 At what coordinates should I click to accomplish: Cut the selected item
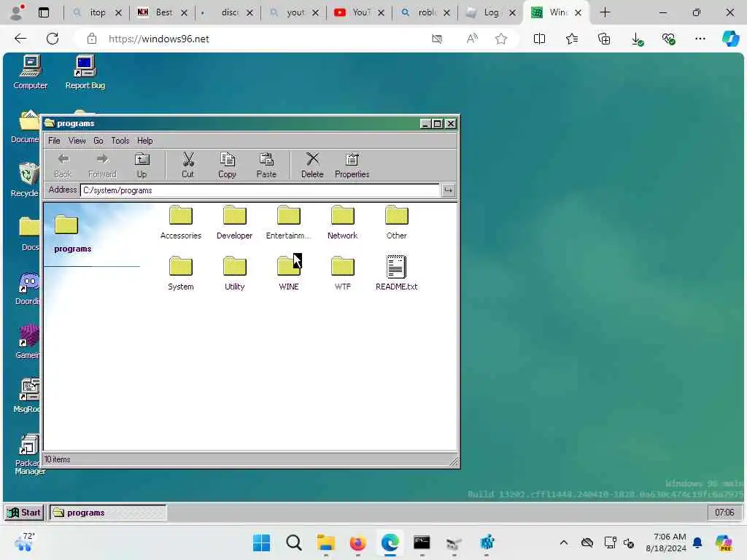click(187, 166)
